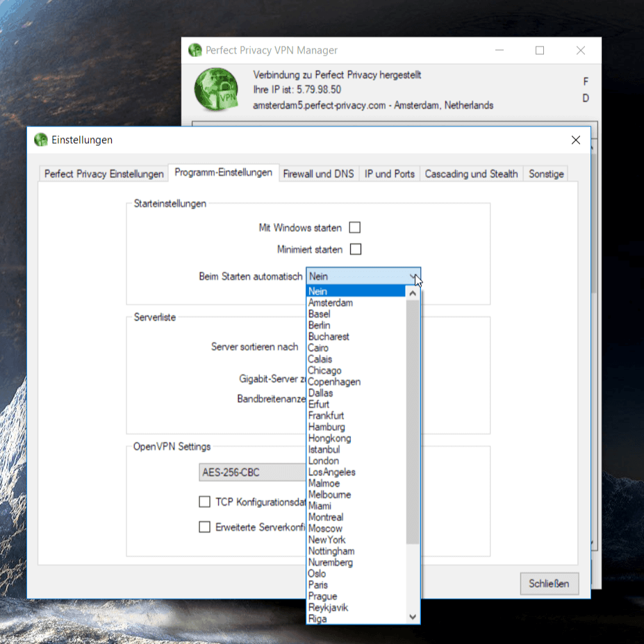Pick Moscow from the server list
This screenshot has height=644, width=644.
point(356,529)
